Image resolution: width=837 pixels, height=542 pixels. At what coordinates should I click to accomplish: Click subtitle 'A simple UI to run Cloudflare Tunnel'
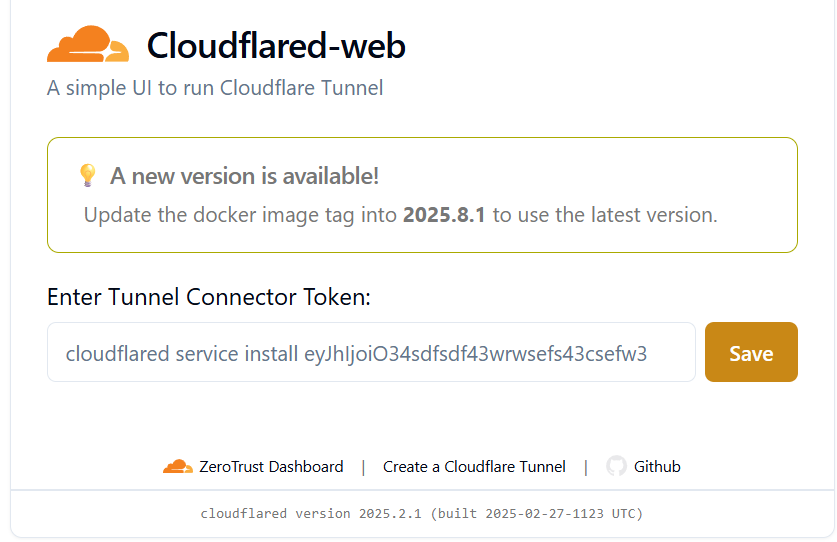pos(215,88)
